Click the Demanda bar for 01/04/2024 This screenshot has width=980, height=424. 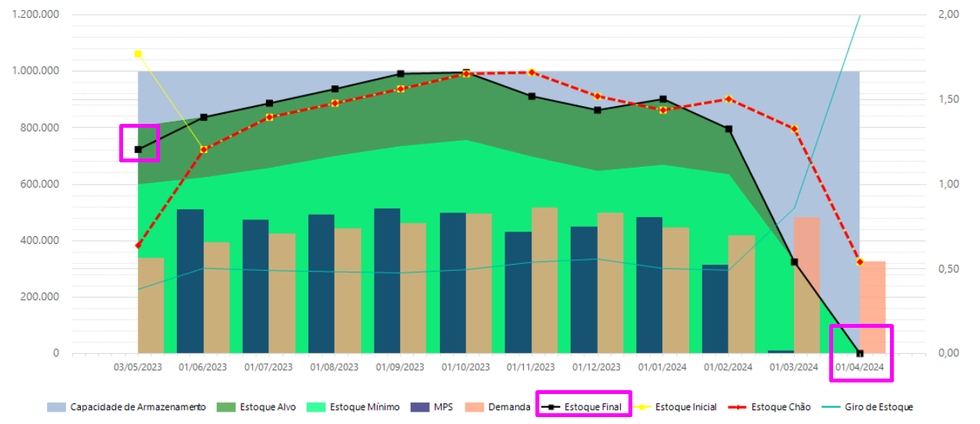pyautogui.click(x=873, y=308)
